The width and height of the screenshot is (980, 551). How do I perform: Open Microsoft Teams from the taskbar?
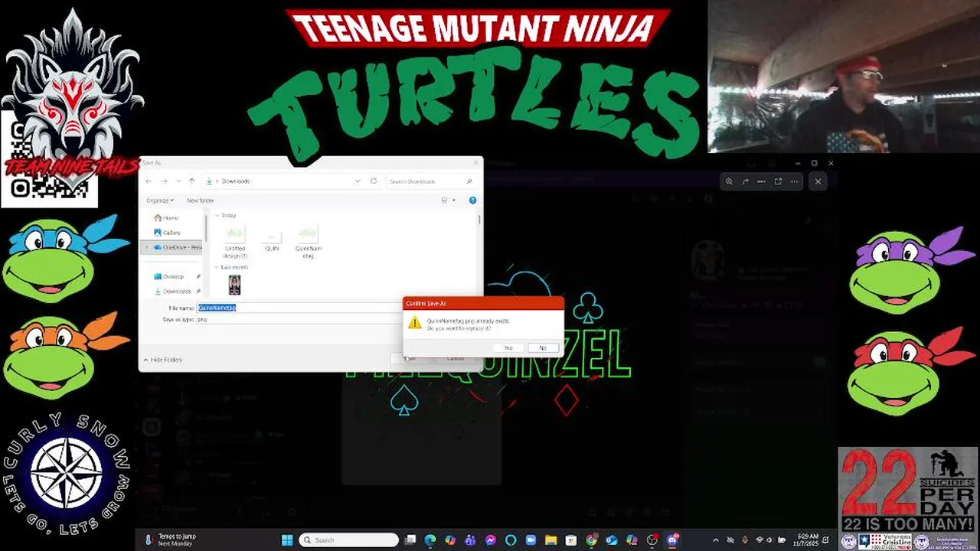point(470,540)
